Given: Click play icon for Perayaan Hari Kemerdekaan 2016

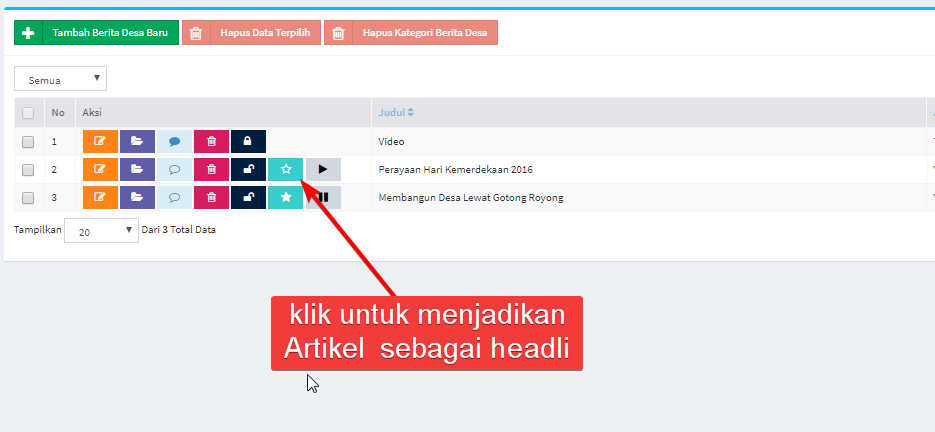Looking at the screenshot, I should [x=323, y=169].
